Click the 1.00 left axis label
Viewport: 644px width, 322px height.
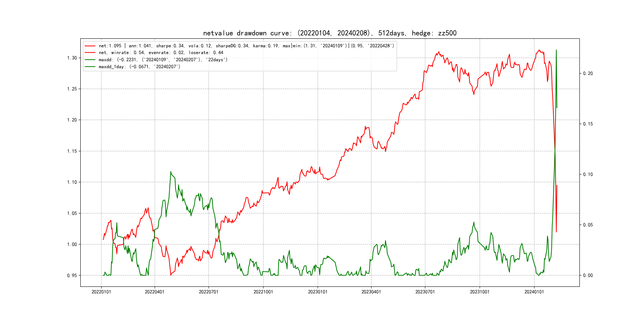72,244
